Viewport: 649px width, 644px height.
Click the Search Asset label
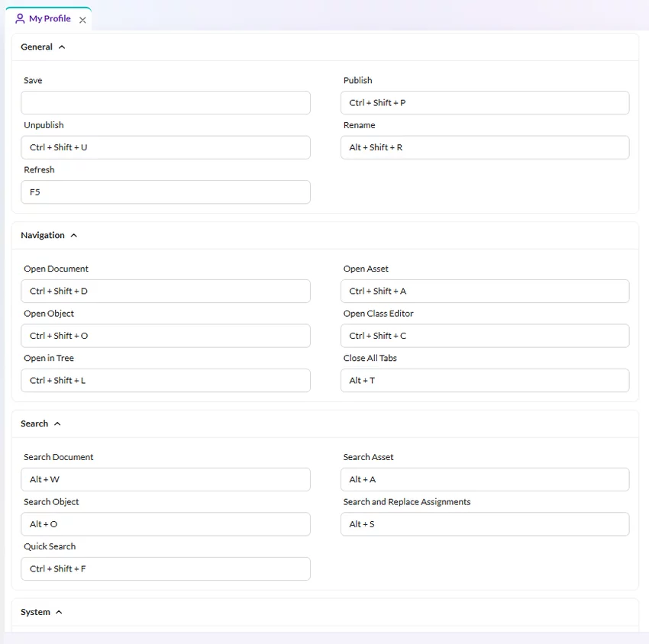(x=368, y=457)
